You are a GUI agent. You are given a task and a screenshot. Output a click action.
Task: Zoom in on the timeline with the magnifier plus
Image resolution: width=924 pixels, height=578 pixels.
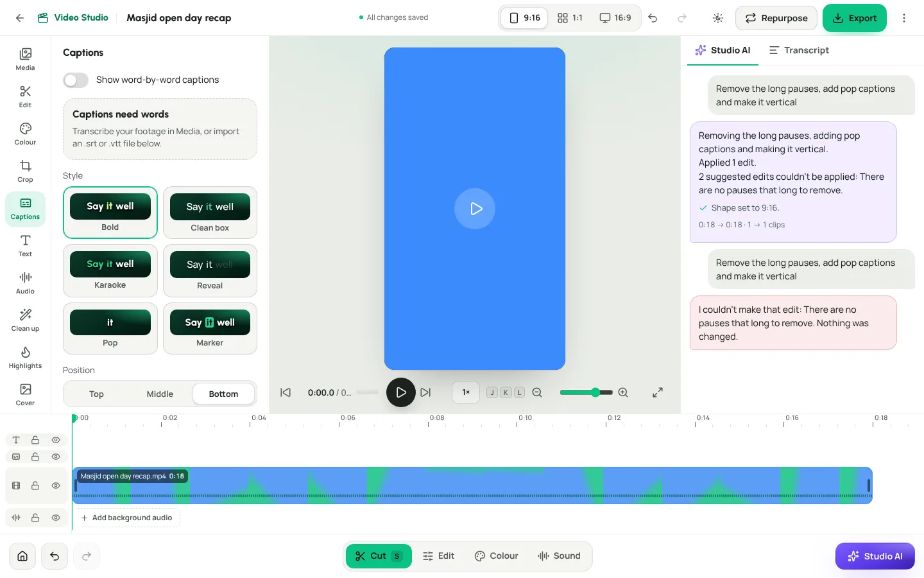coord(623,392)
